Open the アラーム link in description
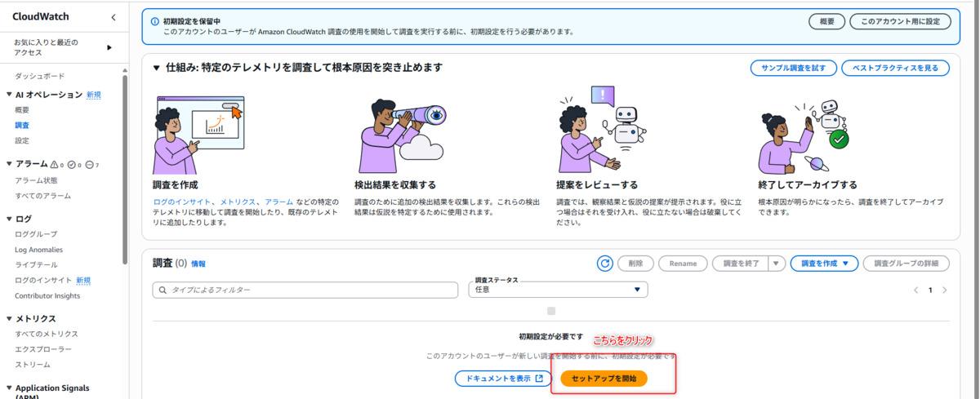 click(279, 202)
